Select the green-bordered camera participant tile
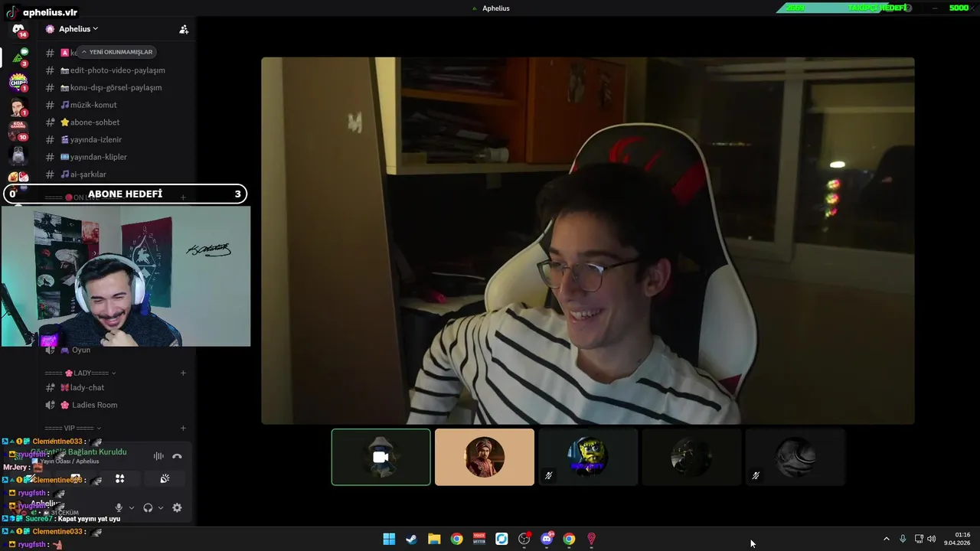The width and height of the screenshot is (980, 551). [x=381, y=457]
